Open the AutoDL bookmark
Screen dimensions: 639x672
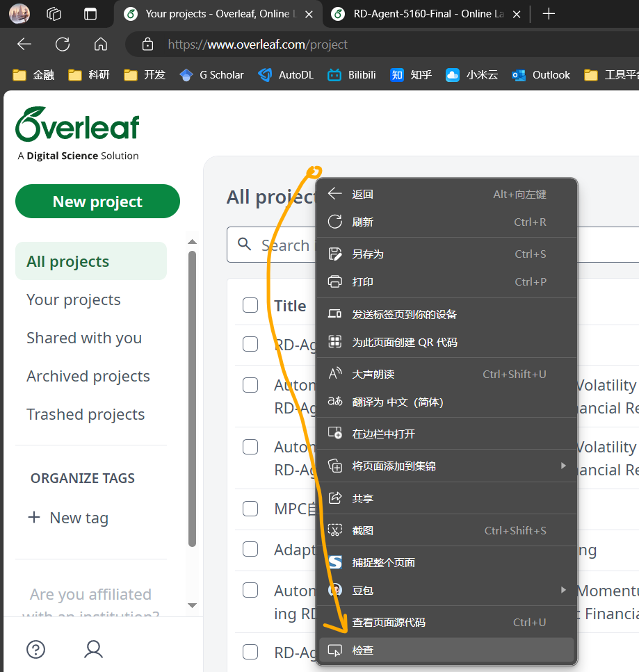coord(286,75)
